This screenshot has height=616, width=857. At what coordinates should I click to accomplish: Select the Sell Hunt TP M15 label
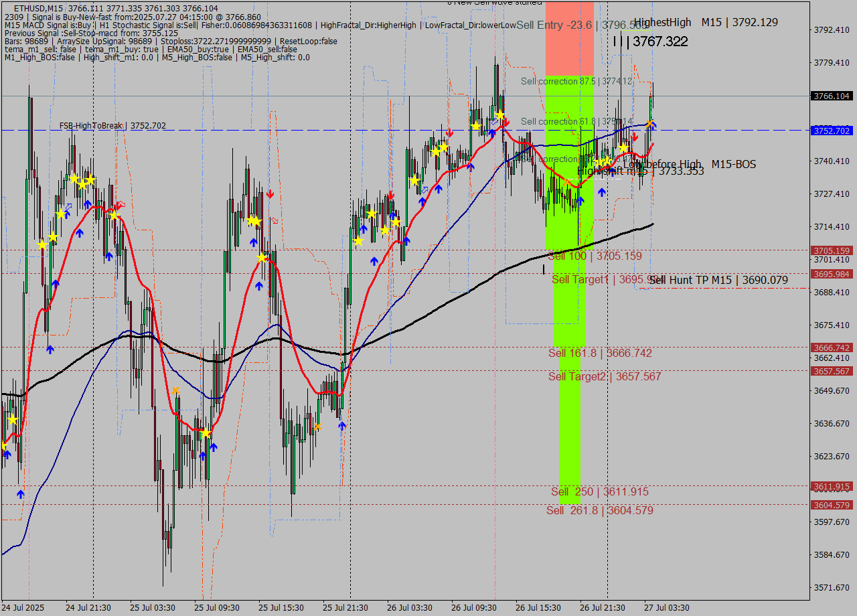[718, 280]
